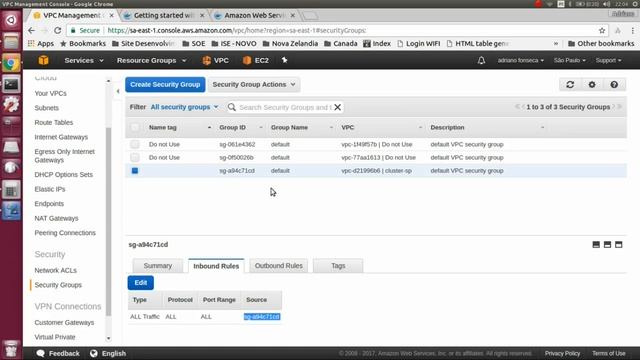The width and height of the screenshot is (640, 360).
Task: Select the sg-0f50026b row checkbox
Action: 135,158
